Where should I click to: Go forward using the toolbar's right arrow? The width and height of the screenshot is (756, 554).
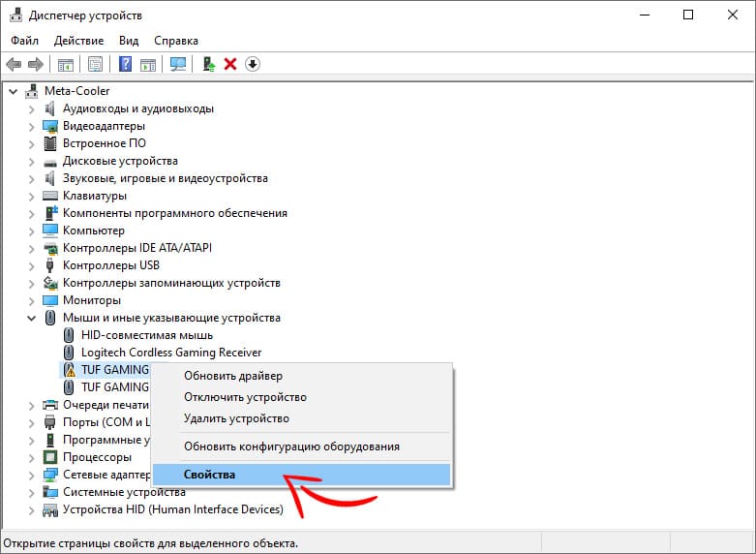click(x=36, y=64)
